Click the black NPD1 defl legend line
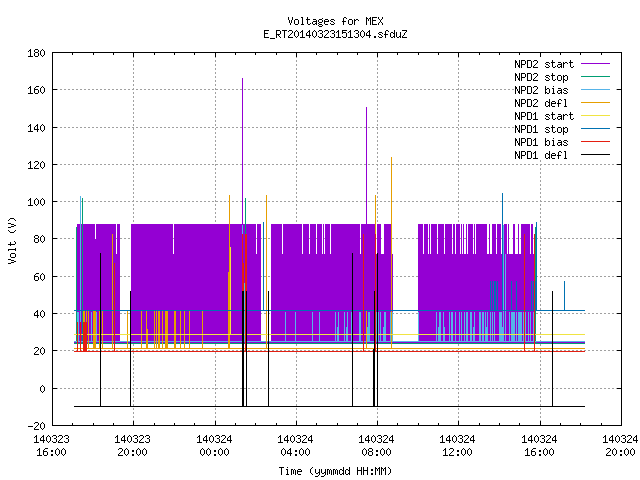Screen dimensions: 640x480 click(x=595, y=155)
